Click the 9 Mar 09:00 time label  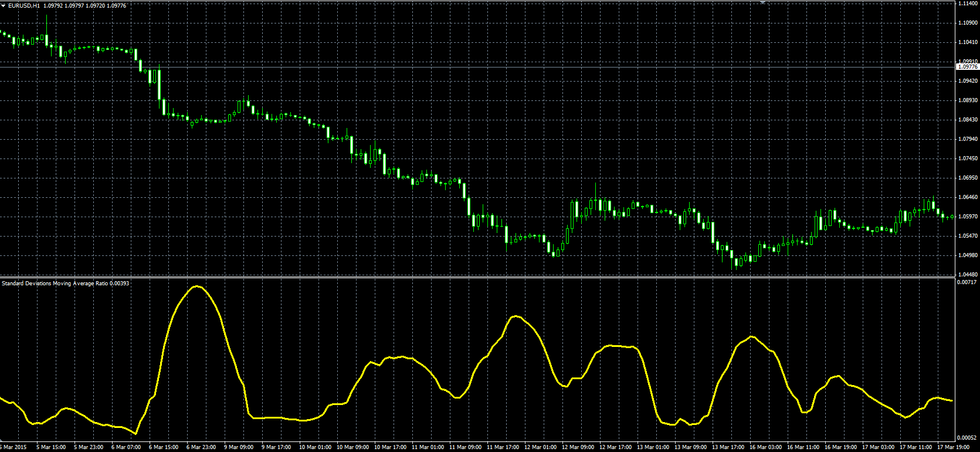pyautogui.click(x=239, y=447)
